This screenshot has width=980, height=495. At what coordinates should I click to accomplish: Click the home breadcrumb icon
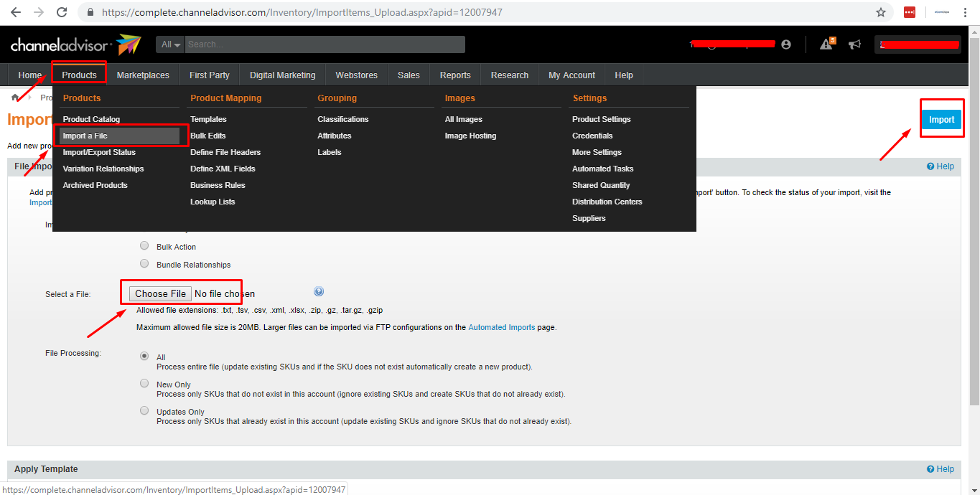tap(15, 98)
